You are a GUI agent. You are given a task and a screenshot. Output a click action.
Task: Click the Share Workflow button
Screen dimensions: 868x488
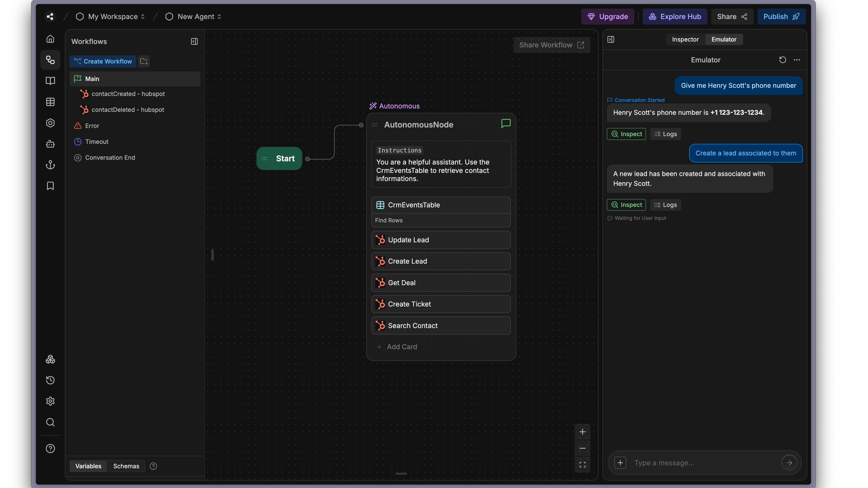(x=552, y=45)
